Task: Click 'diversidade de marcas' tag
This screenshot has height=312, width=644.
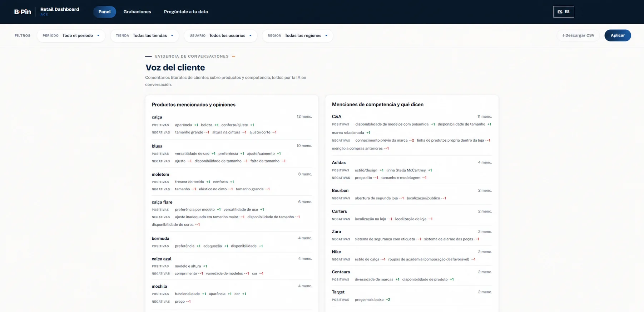Action: tap(374, 279)
